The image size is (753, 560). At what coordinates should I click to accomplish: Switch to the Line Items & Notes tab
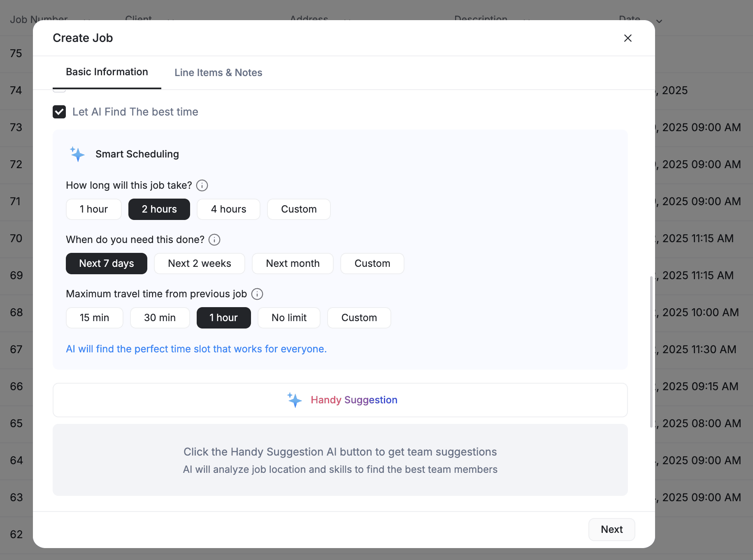tap(218, 72)
